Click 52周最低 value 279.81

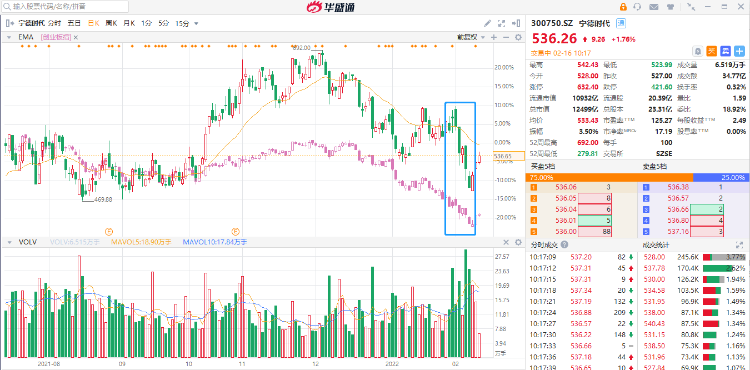coord(588,154)
